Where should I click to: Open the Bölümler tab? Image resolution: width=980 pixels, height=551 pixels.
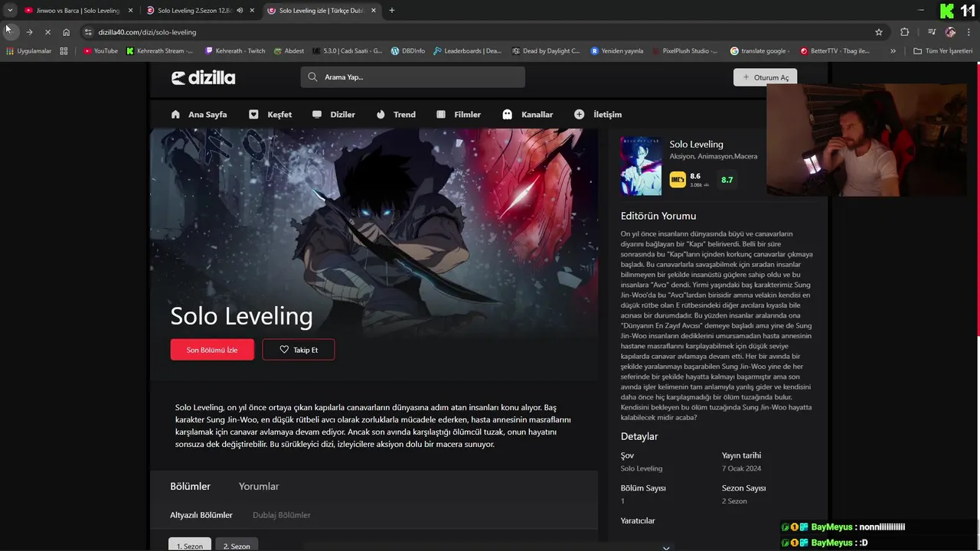click(190, 487)
